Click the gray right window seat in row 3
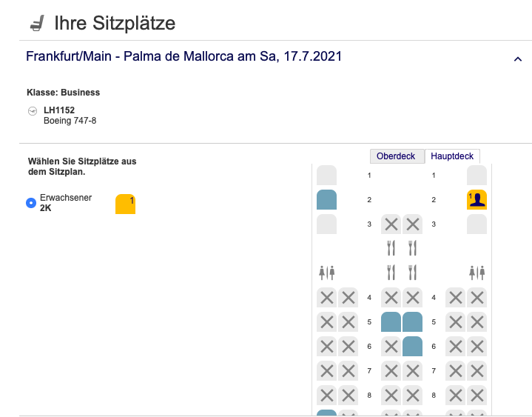This screenshot has height=417, width=532. pyautogui.click(x=477, y=224)
